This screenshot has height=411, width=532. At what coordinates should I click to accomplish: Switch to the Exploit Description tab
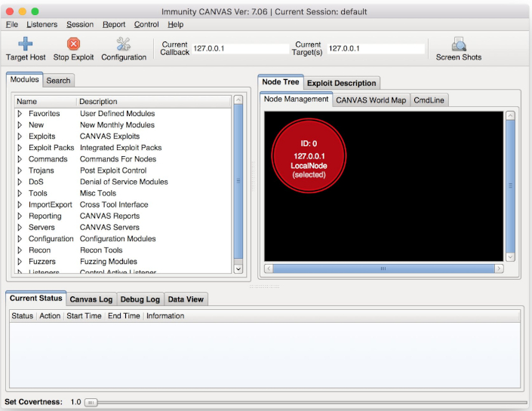click(x=341, y=83)
